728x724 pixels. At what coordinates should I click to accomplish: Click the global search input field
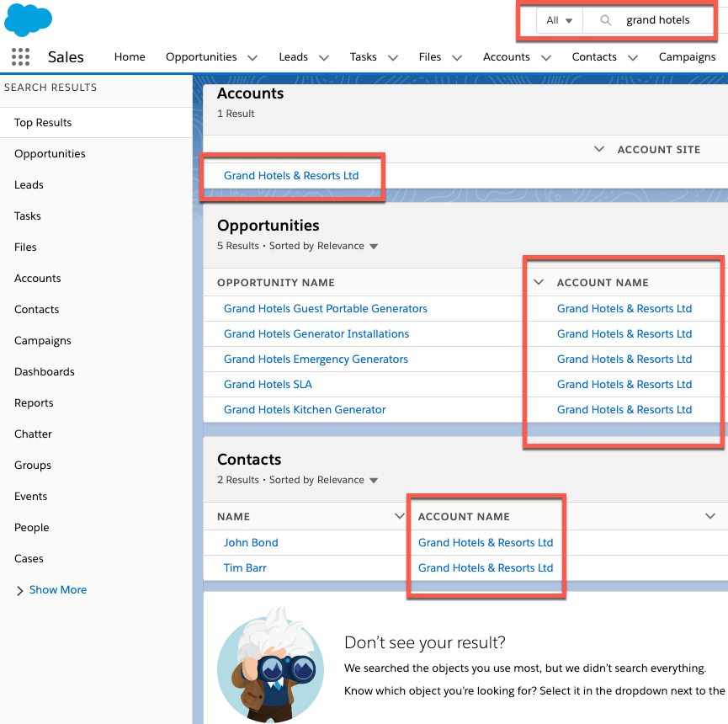(661, 20)
